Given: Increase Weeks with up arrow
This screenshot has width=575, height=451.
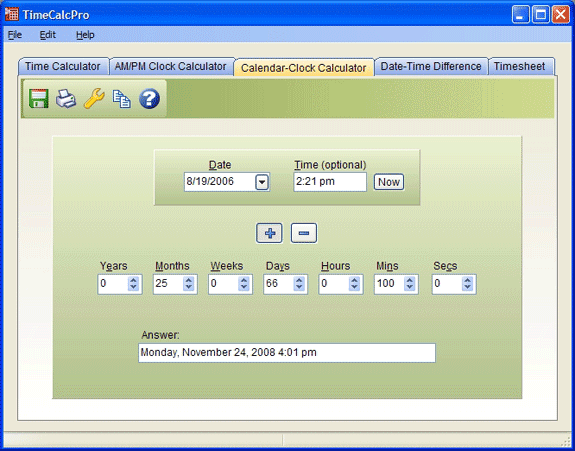Looking at the screenshot, I should click(x=244, y=280).
